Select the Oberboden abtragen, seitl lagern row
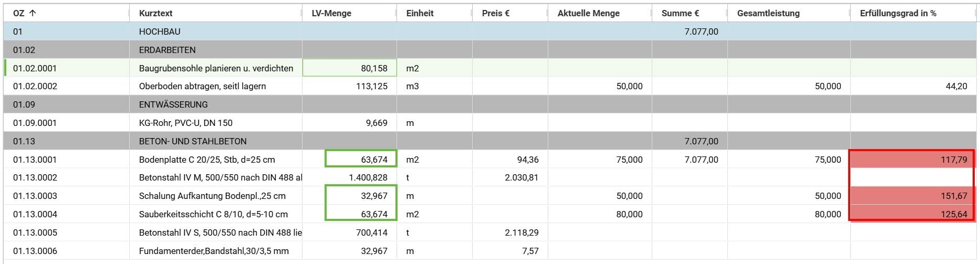This screenshot has height=264, width=980. [x=202, y=86]
